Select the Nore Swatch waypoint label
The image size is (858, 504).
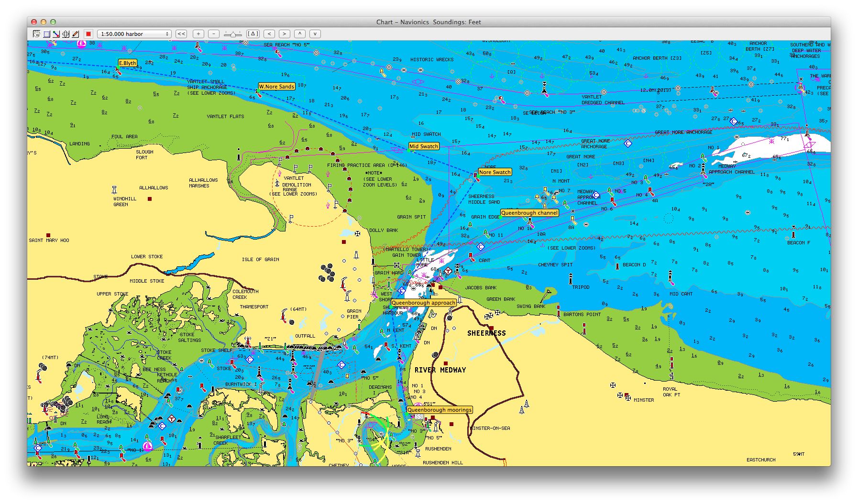coord(495,172)
